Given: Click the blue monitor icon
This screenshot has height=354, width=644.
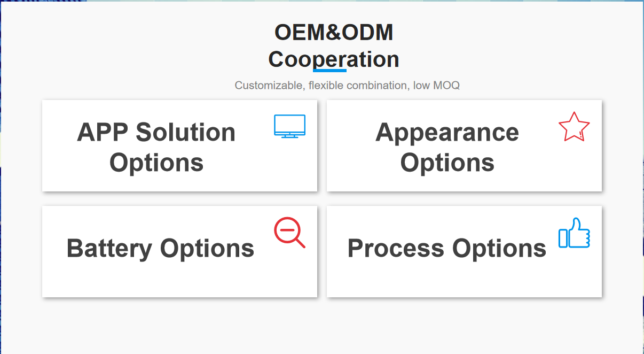Looking at the screenshot, I should tap(289, 126).
